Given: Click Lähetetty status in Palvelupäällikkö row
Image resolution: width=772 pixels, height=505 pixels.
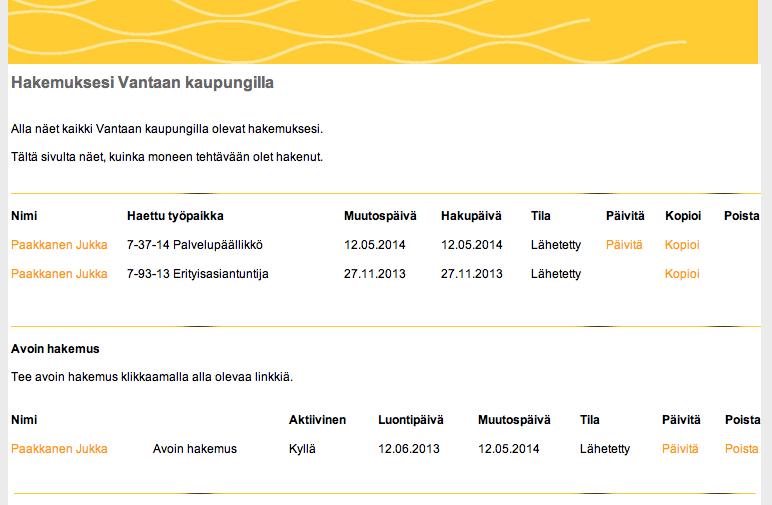Looking at the screenshot, I should pyautogui.click(x=556, y=245).
